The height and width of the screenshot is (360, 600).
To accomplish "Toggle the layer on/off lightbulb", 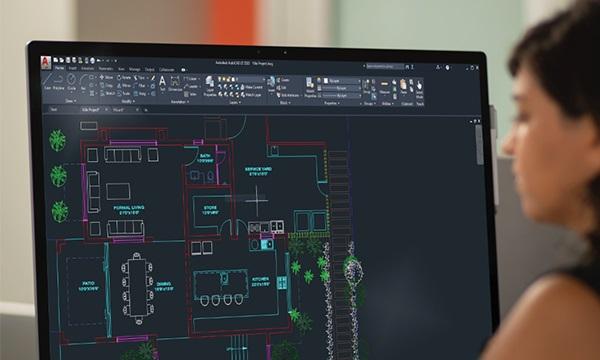I will (x=219, y=79).
